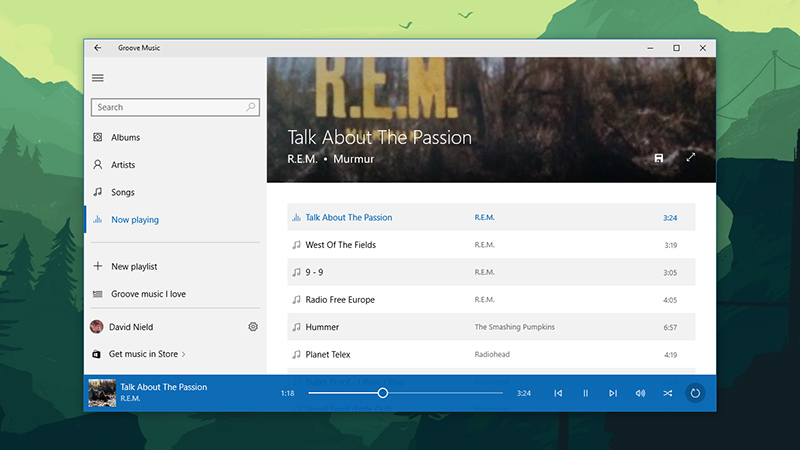Open Get music in Store link
Image resolution: width=800 pixels, height=450 pixels.
click(x=146, y=354)
